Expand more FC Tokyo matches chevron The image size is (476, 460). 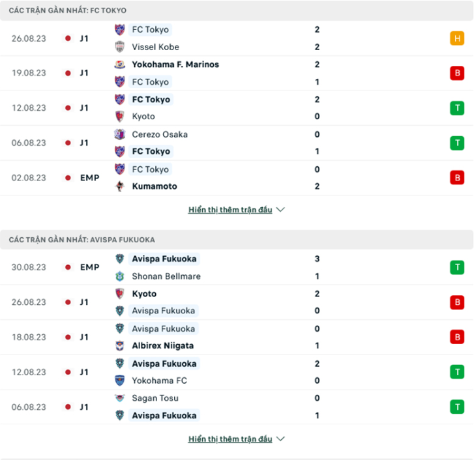[281, 210]
